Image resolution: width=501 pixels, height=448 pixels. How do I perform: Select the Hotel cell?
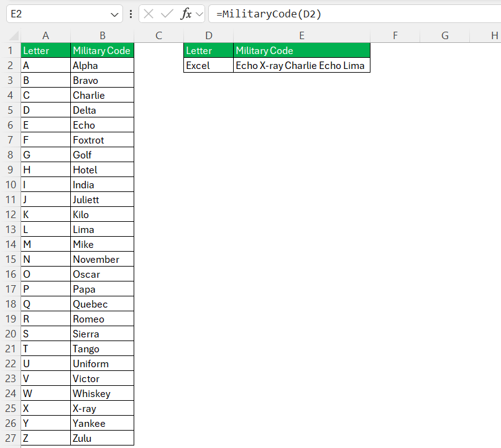coord(102,170)
